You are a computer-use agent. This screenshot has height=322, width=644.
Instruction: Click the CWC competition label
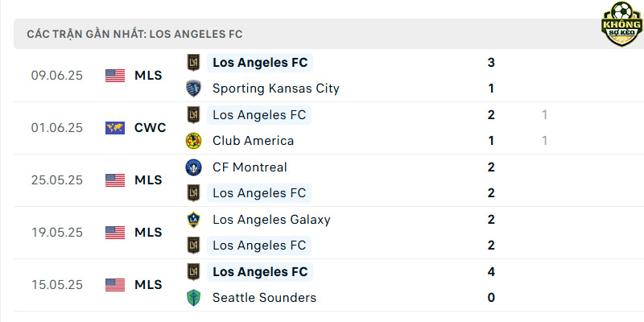151,128
